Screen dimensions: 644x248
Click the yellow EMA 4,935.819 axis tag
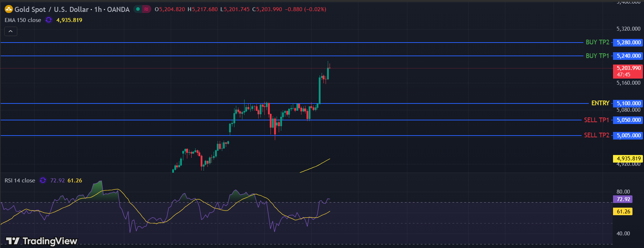coord(628,159)
